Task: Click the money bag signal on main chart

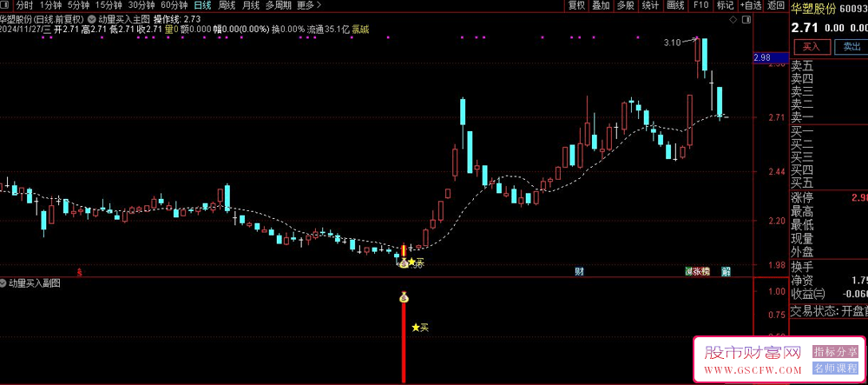Action: tap(404, 263)
